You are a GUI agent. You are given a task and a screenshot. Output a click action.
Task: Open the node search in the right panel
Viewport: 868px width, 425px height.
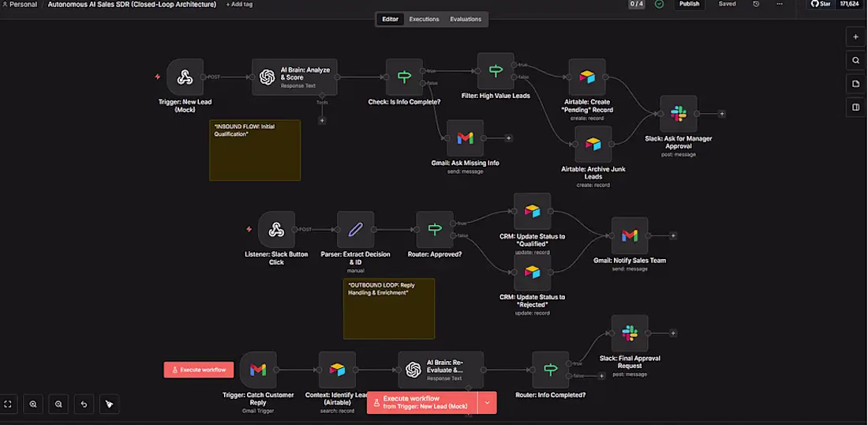pos(856,60)
